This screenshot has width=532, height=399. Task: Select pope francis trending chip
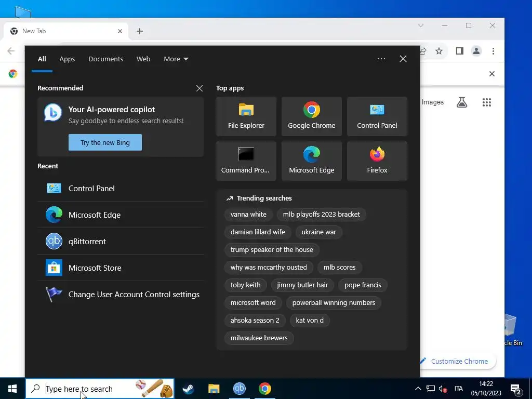click(x=363, y=285)
